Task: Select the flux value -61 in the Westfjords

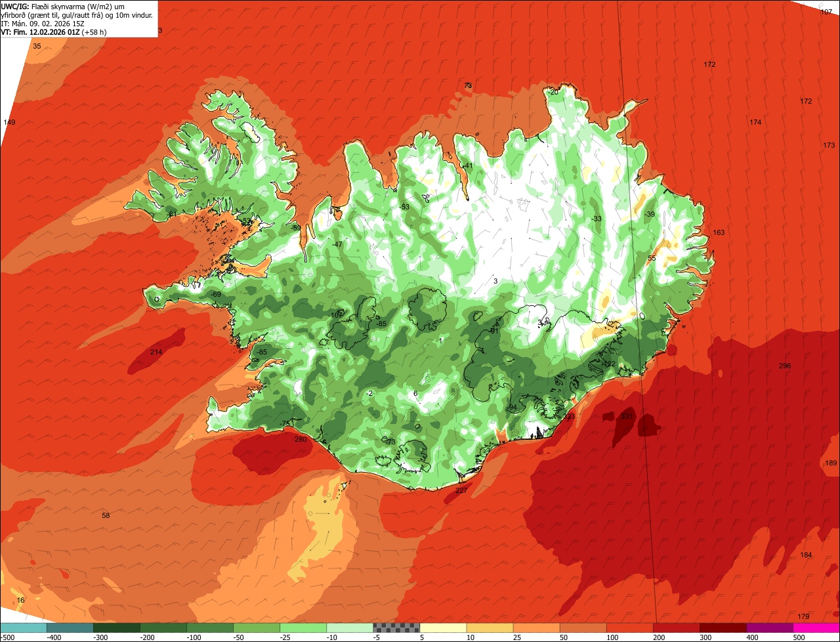Action: (171, 214)
